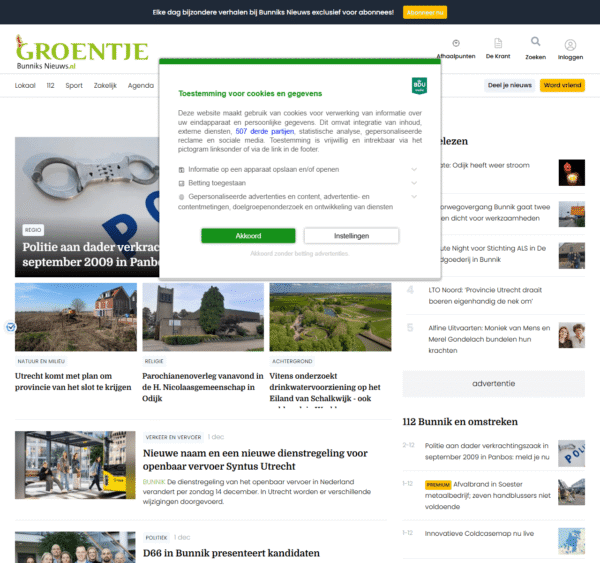600x563 pixels.
Task: Open the Lokaal navigation item
Action: point(25,86)
